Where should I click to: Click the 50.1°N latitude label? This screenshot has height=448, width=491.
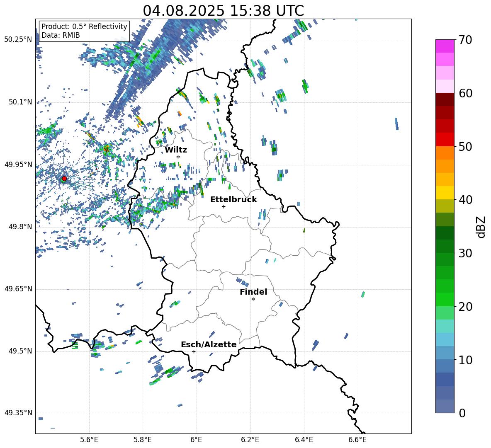pyautogui.click(x=20, y=102)
